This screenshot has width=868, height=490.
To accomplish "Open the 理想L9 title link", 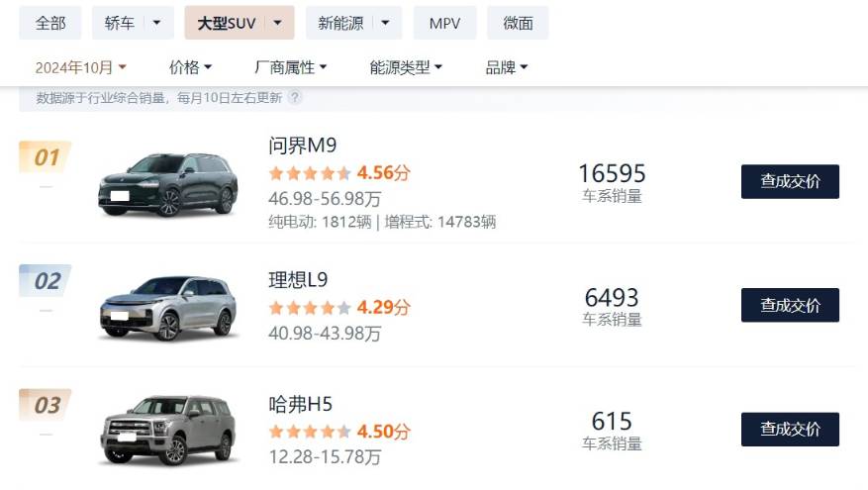I will pyautogui.click(x=298, y=280).
